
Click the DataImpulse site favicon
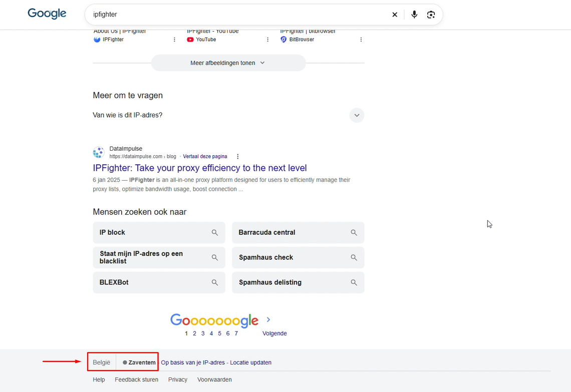coord(99,152)
